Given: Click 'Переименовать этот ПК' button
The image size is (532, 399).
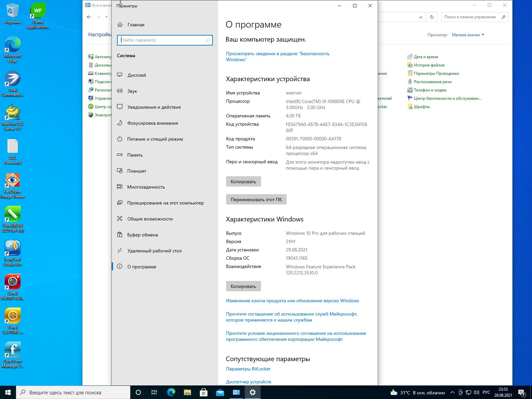Looking at the screenshot, I should click(256, 199).
